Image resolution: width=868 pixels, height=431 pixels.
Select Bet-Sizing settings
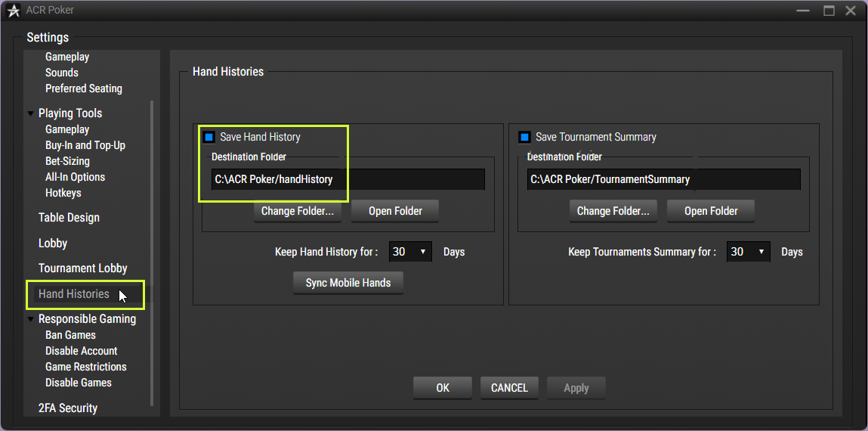click(67, 161)
